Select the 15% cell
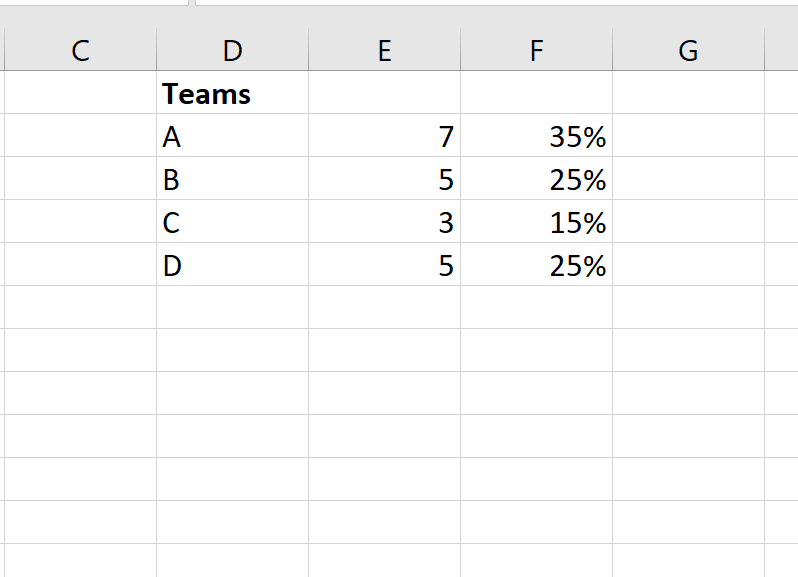Screen dimensions: 798x577 pos(536,221)
